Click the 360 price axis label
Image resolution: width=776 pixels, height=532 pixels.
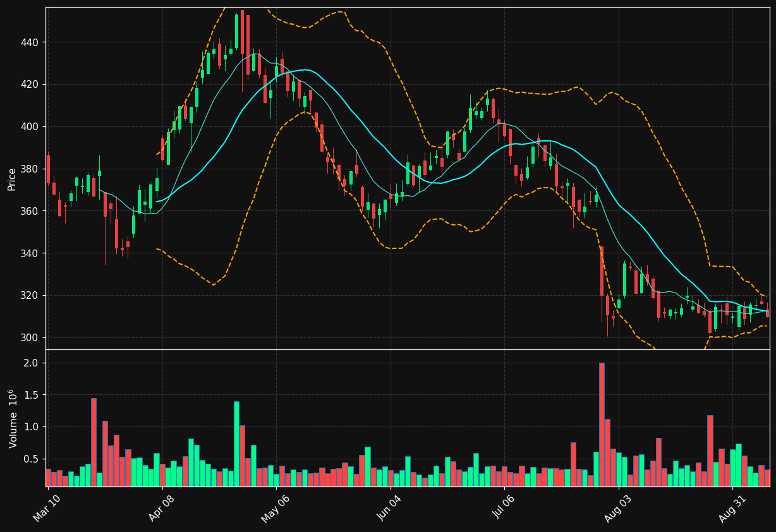coord(31,211)
